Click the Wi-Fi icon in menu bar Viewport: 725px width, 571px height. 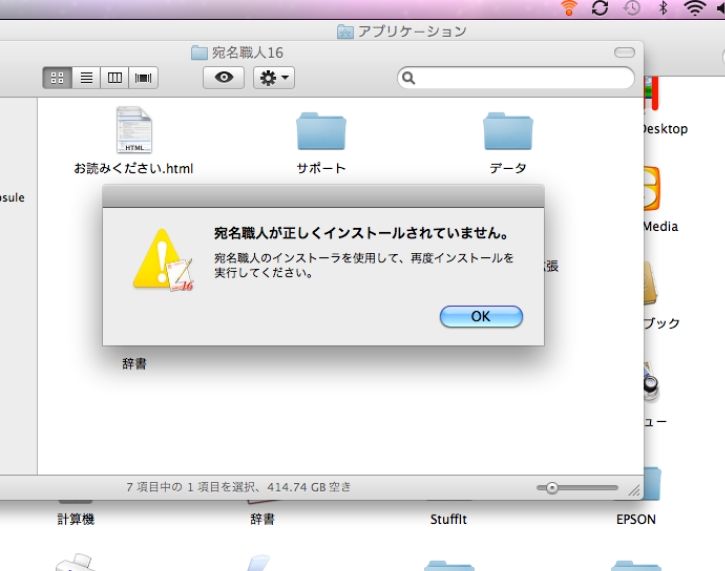(x=694, y=8)
